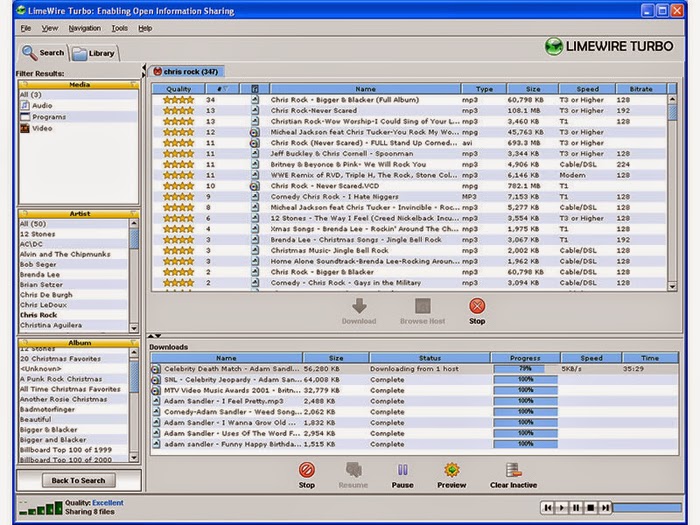Click the Back To Search button
The image size is (700, 525).
[x=79, y=480]
